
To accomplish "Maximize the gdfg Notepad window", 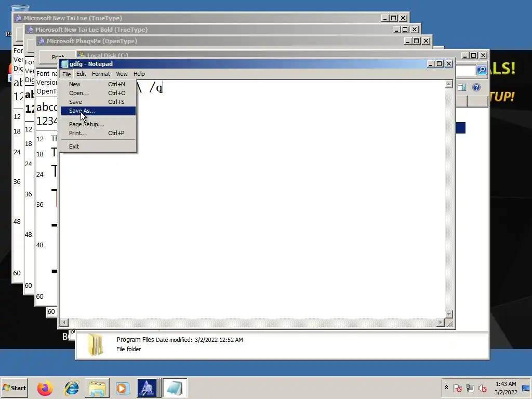I will (x=440, y=64).
